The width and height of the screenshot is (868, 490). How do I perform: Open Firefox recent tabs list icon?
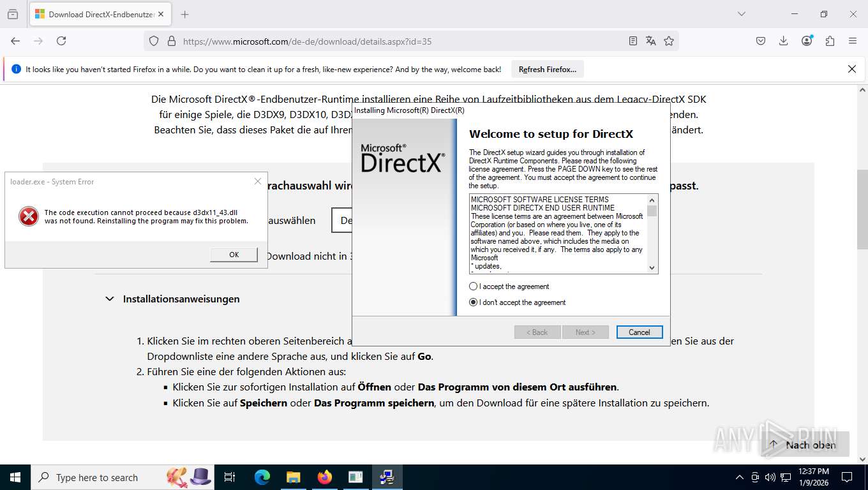pos(13,14)
